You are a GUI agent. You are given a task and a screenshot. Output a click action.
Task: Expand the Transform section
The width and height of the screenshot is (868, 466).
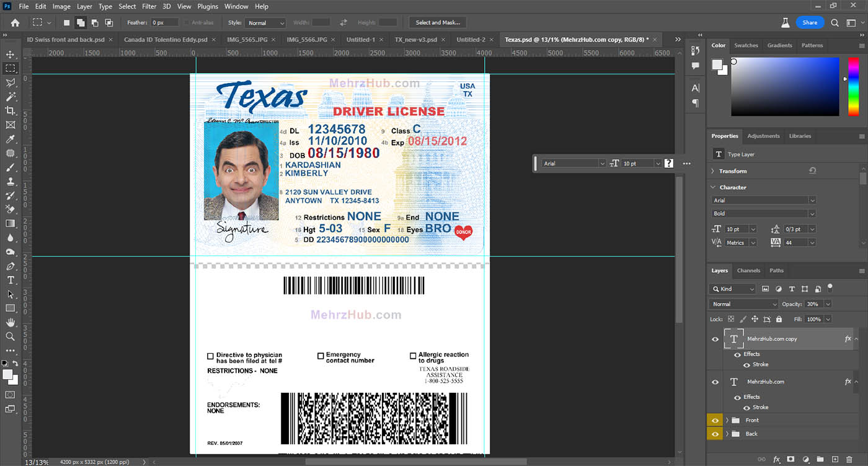click(714, 171)
